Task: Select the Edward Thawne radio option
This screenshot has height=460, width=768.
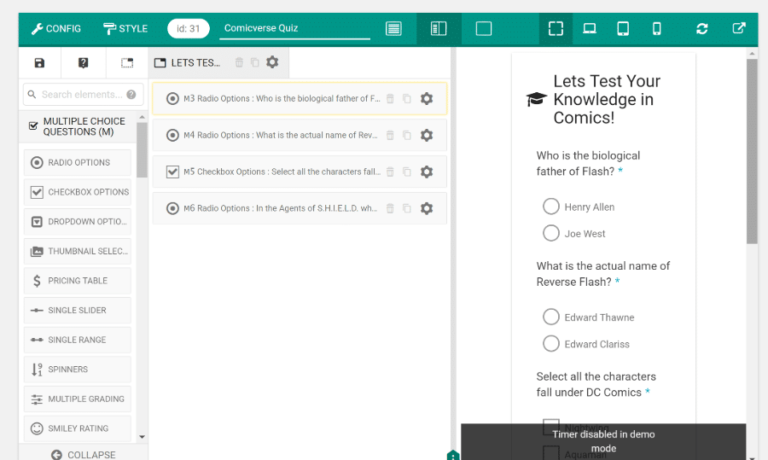Action: point(551,316)
